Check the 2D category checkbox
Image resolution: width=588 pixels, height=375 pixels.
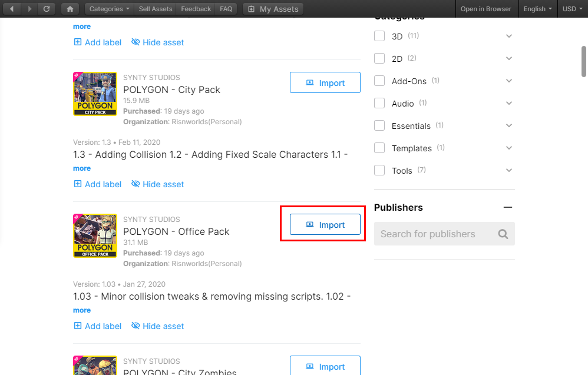(x=379, y=58)
